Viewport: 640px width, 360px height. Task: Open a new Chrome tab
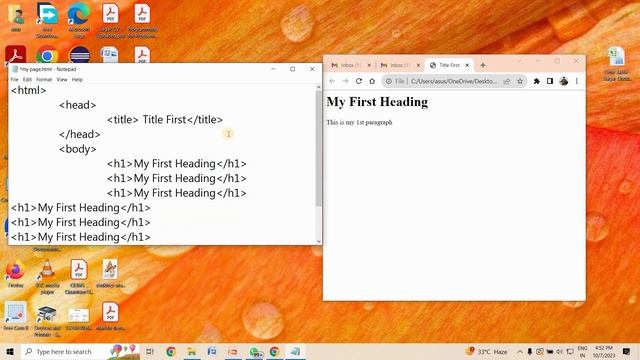click(483, 65)
